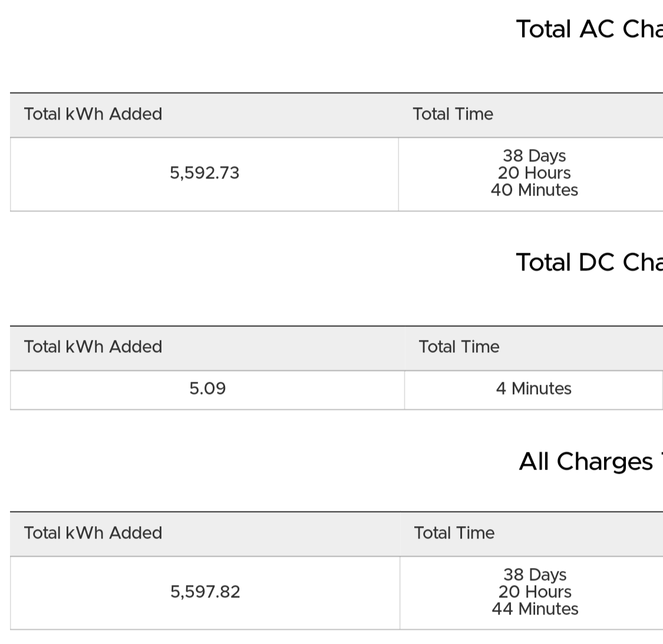Click the AC table 38 Days total time cell
The width and height of the screenshot is (663, 644).
tap(530, 174)
